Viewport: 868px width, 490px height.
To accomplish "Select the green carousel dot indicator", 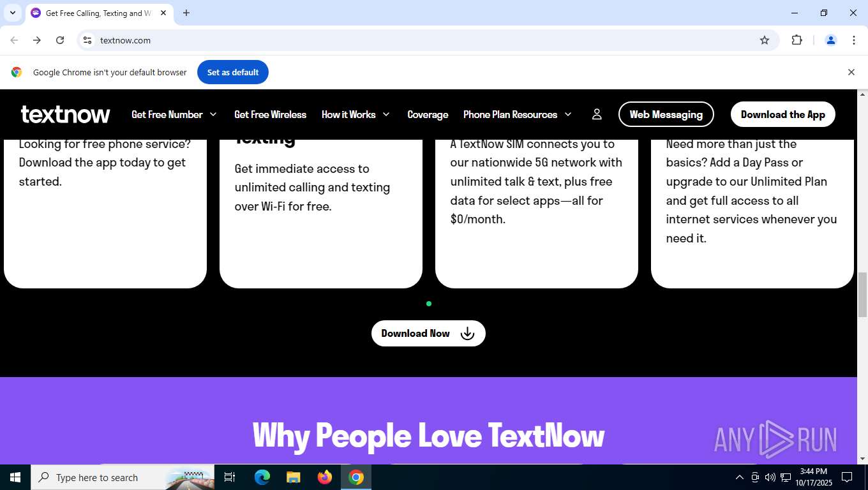I will coord(429,304).
